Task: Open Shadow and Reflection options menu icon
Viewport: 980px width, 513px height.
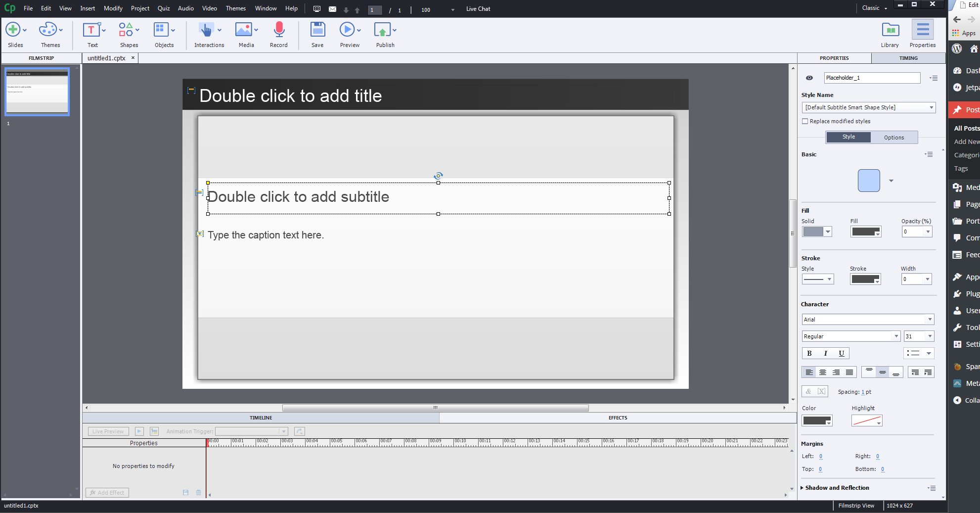Action: click(x=932, y=488)
